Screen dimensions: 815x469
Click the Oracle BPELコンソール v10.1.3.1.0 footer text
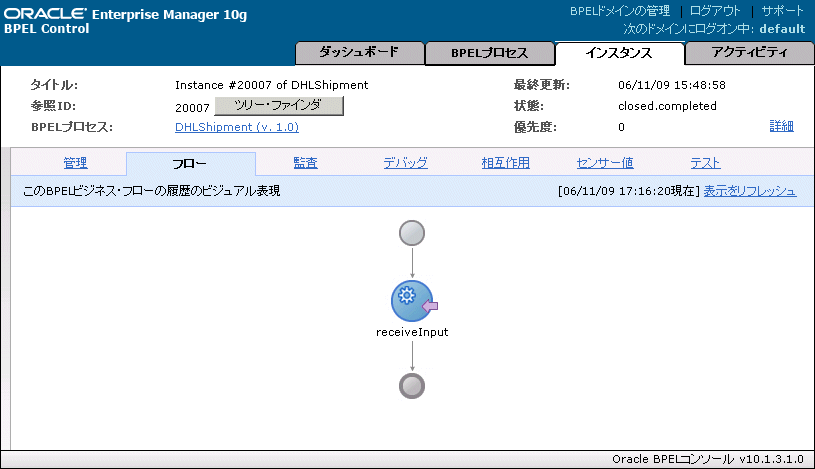point(708,459)
